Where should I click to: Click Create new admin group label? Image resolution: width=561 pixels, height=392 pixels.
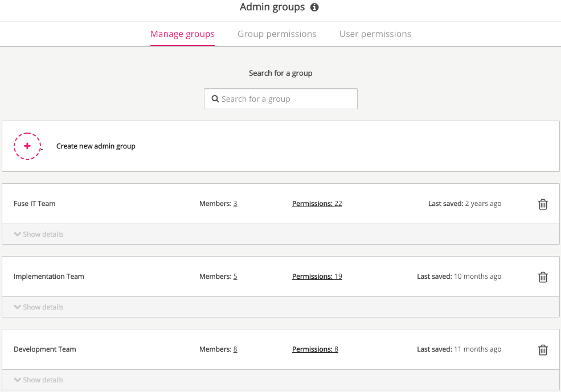click(96, 146)
